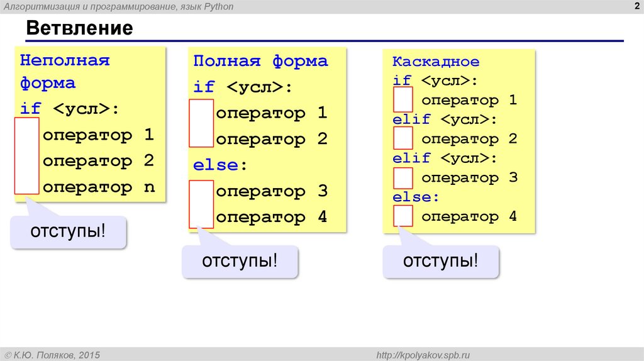Click the 'else:' keyword in Полная форма block
This screenshot has height=361, width=644.
221,165
